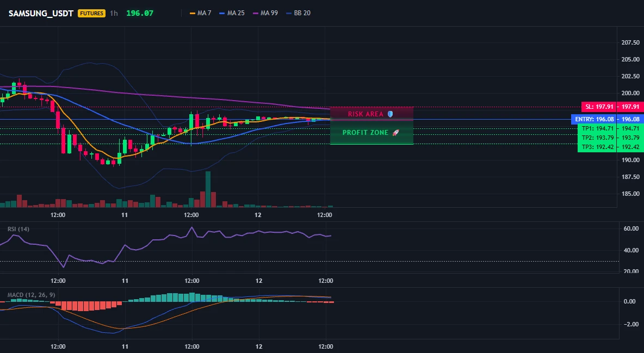
Task: Click the 40.00 RSI axis value
Action: click(631, 250)
